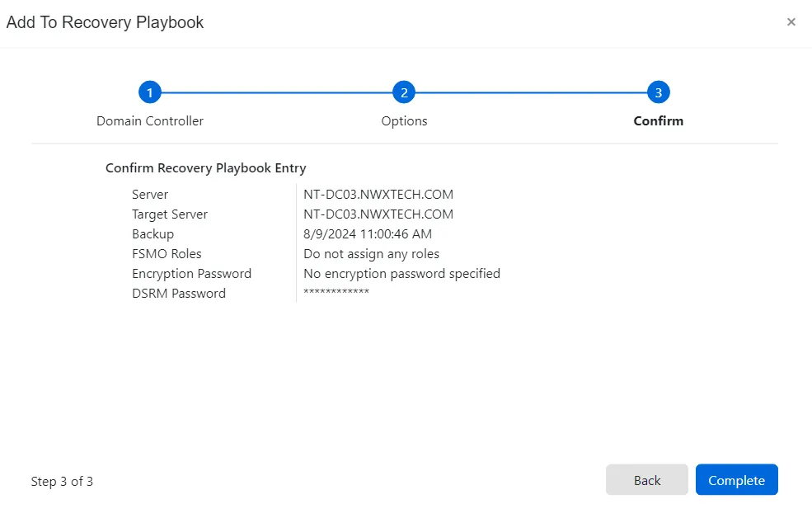
Task: Click the 'Encryption Password' field label
Action: (191, 274)
